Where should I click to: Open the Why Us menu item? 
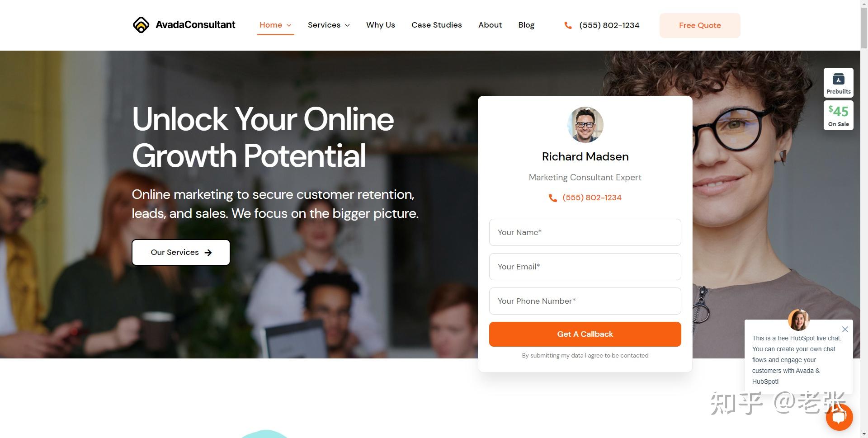tap(381, 25)
